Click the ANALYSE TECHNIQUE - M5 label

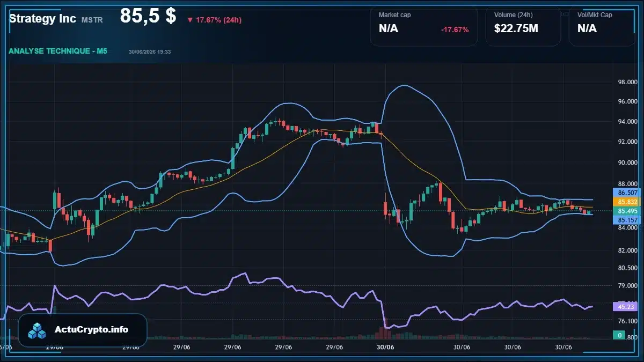(x=58, y=51)
